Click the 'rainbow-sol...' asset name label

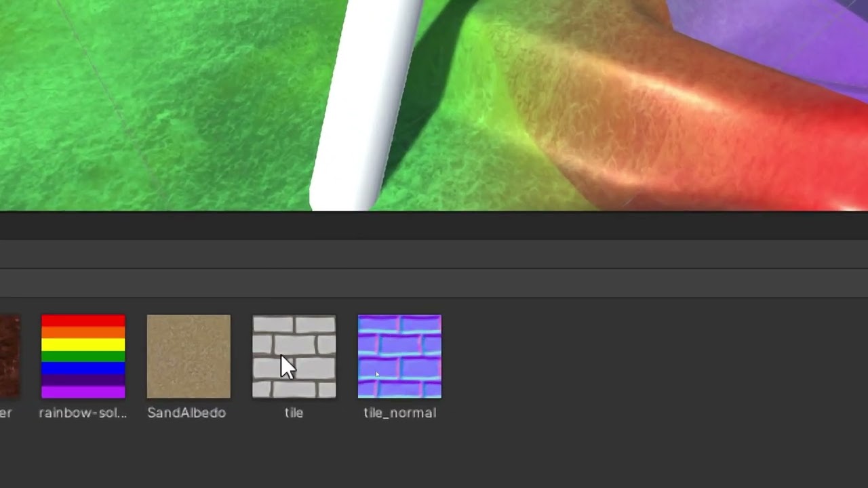(83, 413)
